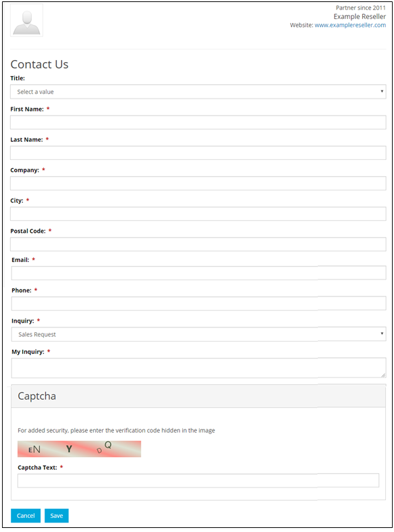Click the Captcha Text input field
The width and height of the screenshot is (394, 532).
pos(198,481)
